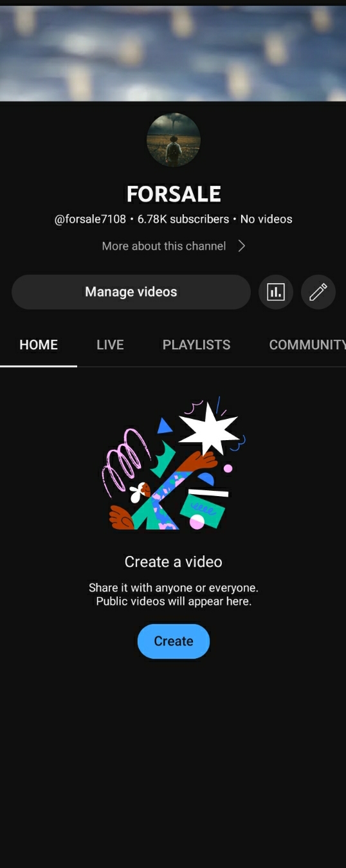This screenshot has height=868, width=346.
Task: Open channel analytics bar chart icon
Action: pyautogui.click(x=276, y=292)
